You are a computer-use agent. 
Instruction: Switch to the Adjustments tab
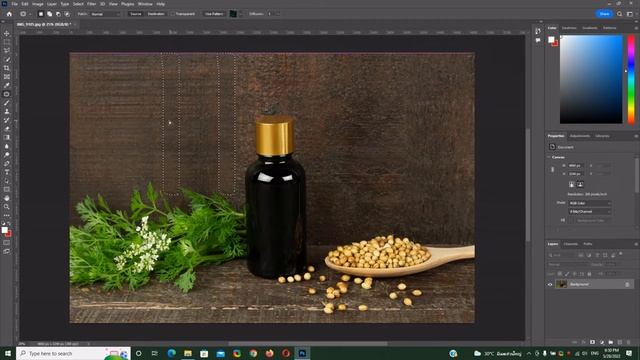point(580,136)
